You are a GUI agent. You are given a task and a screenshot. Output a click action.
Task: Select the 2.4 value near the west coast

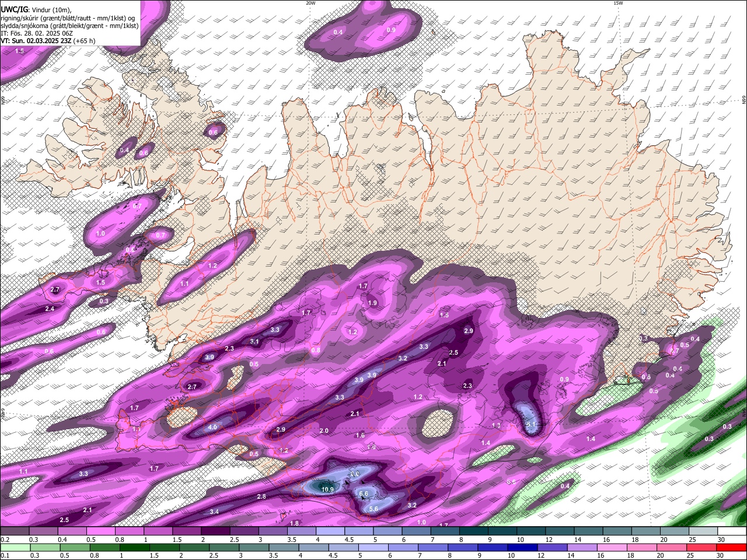point(50,309)
